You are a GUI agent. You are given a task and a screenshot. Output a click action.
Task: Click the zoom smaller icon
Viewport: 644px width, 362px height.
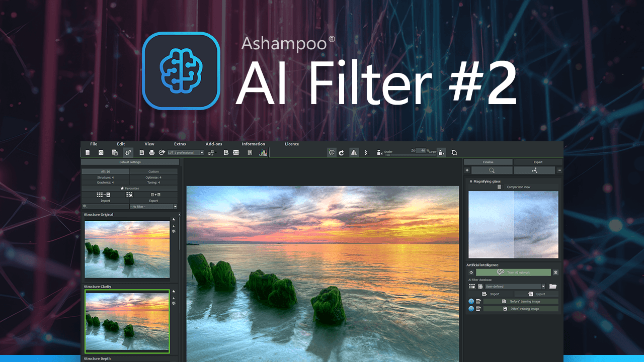(379, 153)
